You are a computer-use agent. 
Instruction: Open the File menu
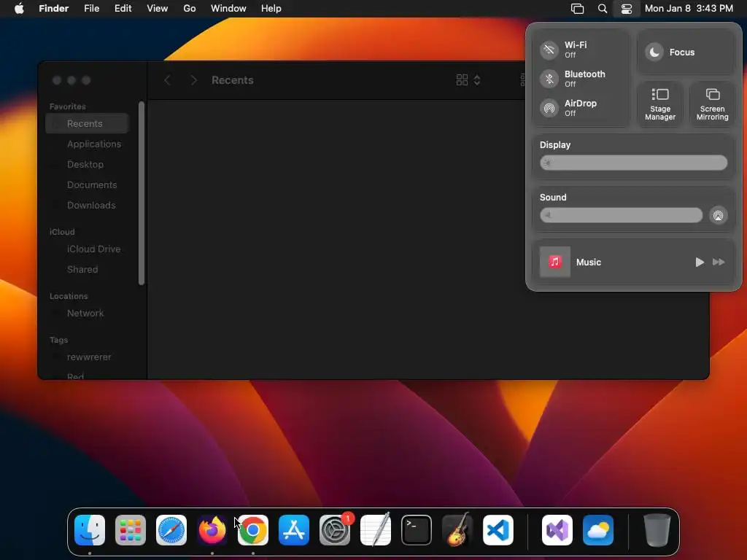91,9
